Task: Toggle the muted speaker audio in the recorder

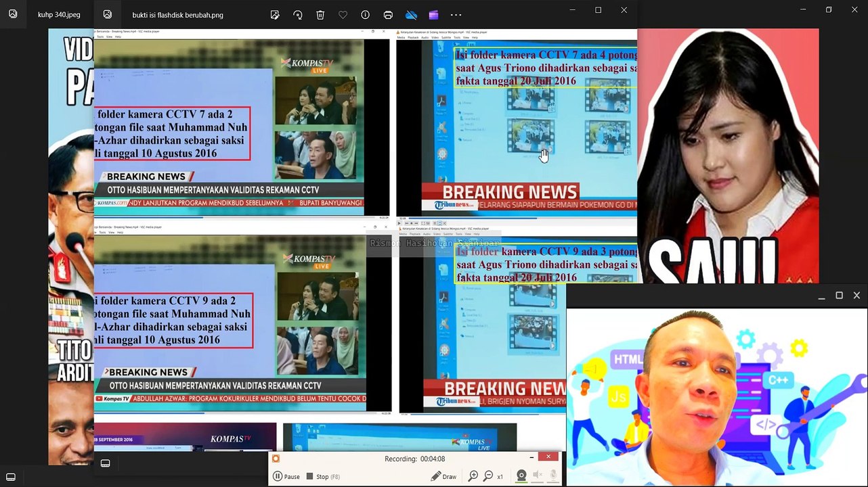Action: point(538,476)
